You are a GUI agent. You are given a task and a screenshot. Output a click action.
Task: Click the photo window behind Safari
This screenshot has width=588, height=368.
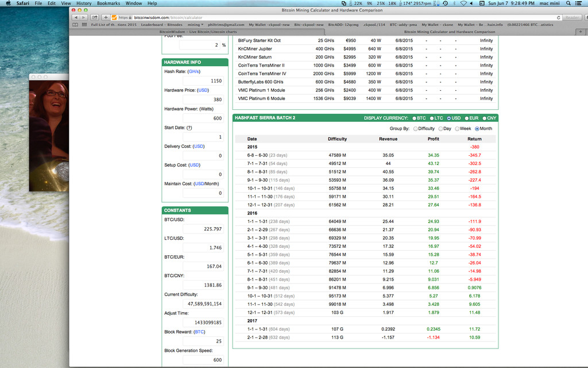coord(49,133)
